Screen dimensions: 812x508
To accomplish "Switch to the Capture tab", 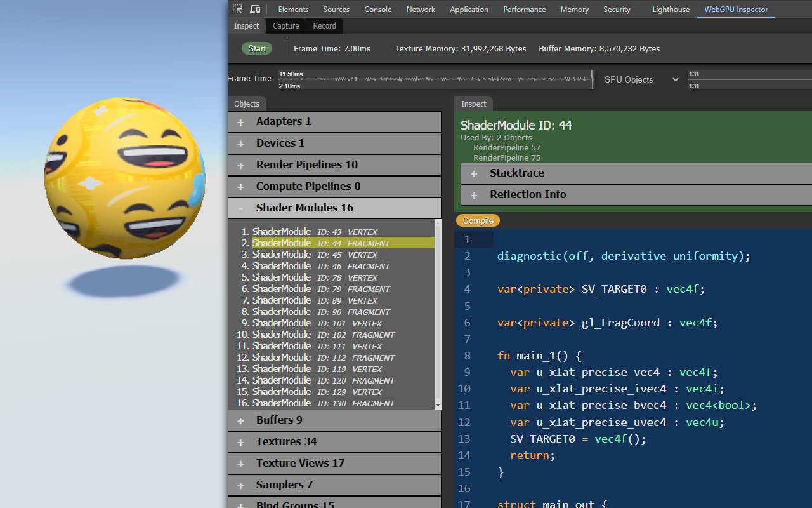I will coord(285,25).
